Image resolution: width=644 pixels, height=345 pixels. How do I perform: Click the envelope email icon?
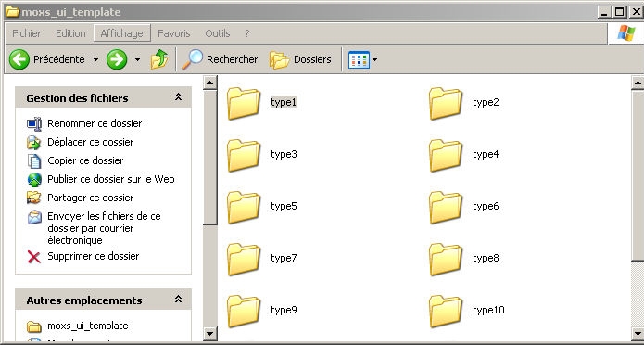pyautogui.click(x=34, y=217)
